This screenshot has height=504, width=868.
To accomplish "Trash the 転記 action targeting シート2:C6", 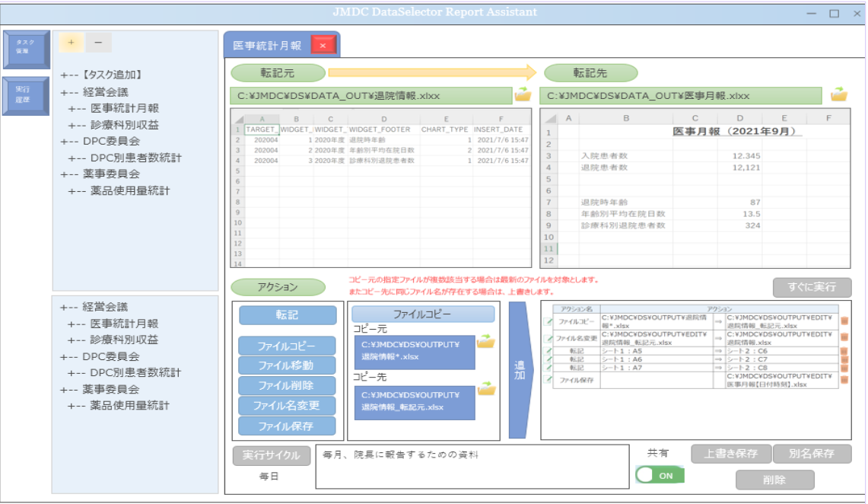I will click(x=844, y=350).
